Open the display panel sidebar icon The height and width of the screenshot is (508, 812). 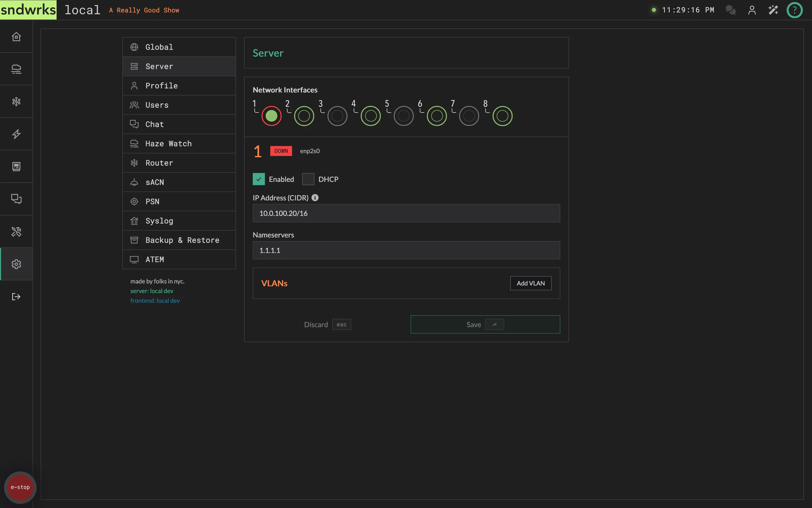pos(16,167)
